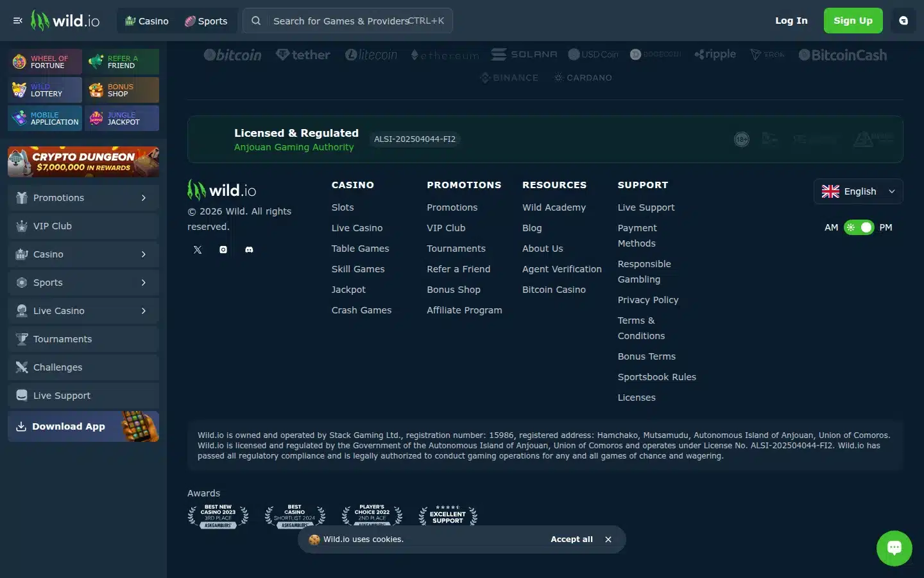This screenshot has width=924, height=578.
Task: Click the tether logo
Action: [x=303, y=55]
